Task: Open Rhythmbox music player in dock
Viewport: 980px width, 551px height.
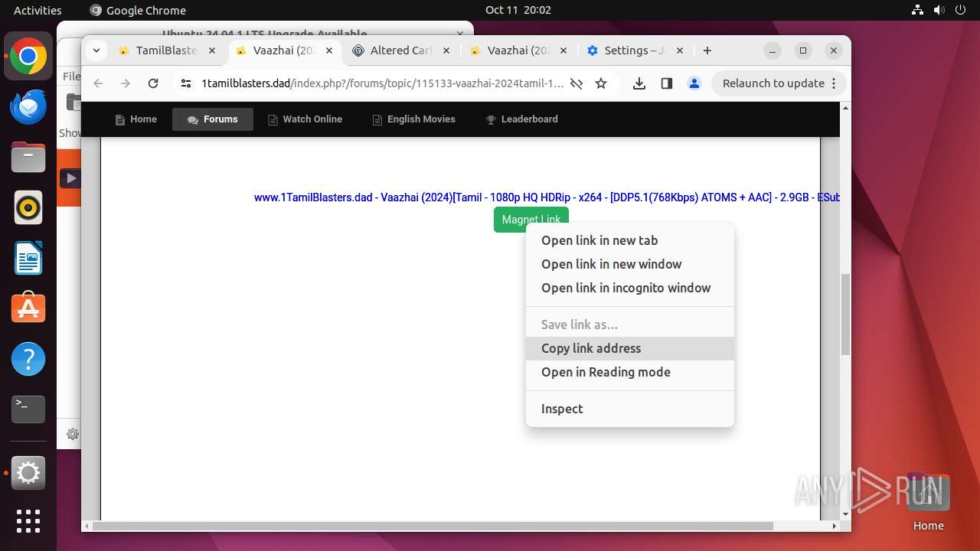Action: (28, 207)
